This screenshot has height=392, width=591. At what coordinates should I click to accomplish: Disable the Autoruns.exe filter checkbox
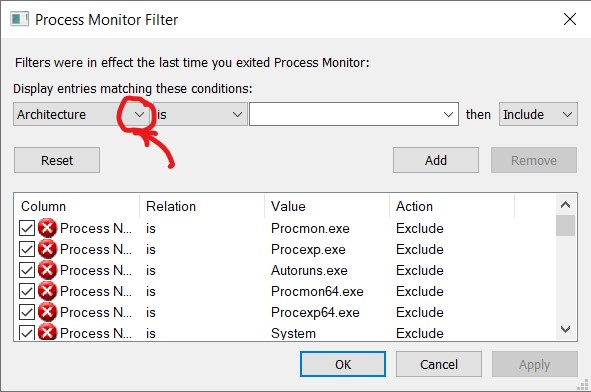27,270
